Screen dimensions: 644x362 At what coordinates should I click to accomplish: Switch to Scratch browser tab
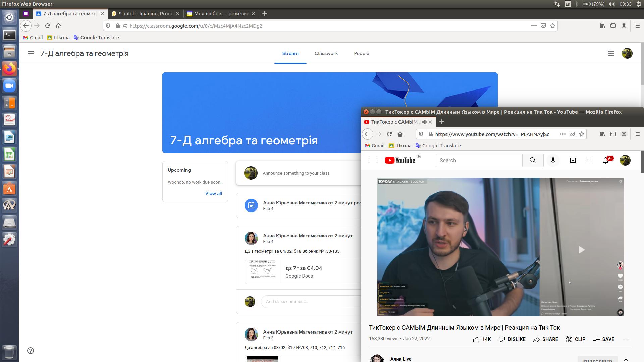pos(145,14)
